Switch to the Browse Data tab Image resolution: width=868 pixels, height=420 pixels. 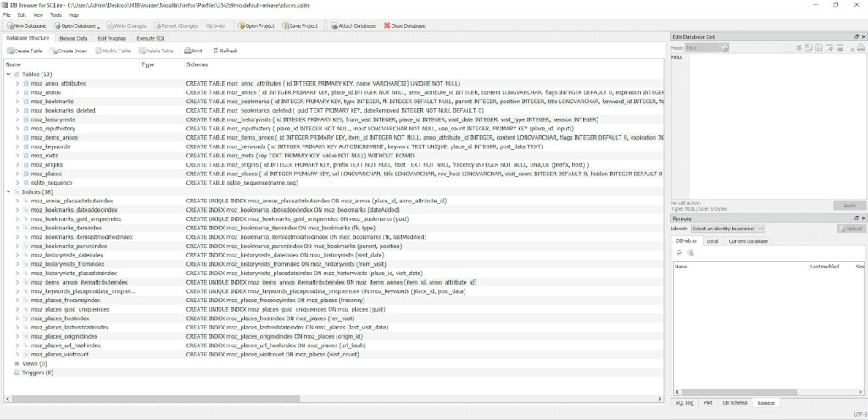click(x=74, y=38)
